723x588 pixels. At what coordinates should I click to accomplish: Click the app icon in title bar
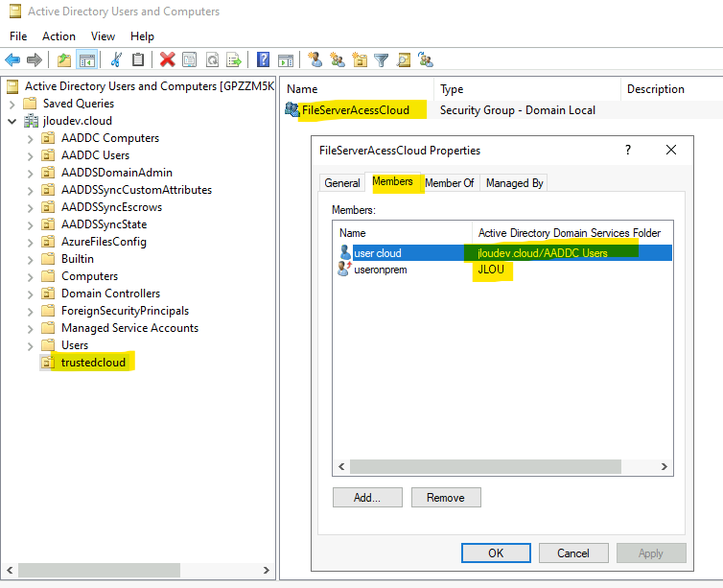(15, 12)
